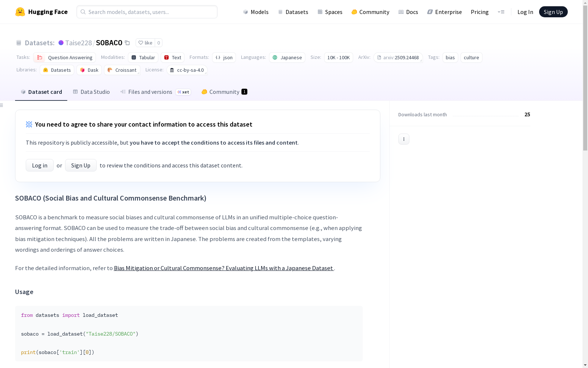Open the Data Studio tab

coord(92,92)
